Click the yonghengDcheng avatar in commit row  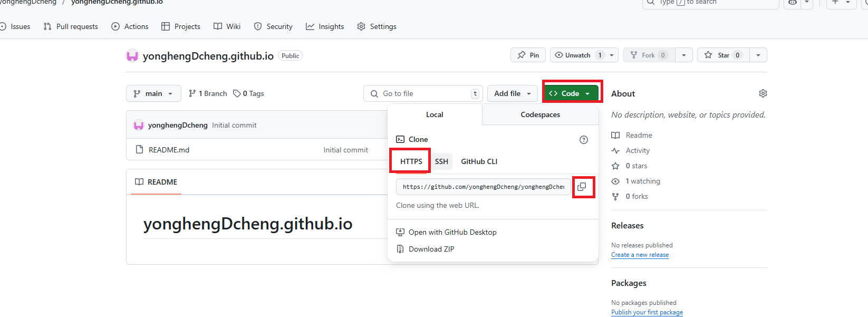point(139,126)
